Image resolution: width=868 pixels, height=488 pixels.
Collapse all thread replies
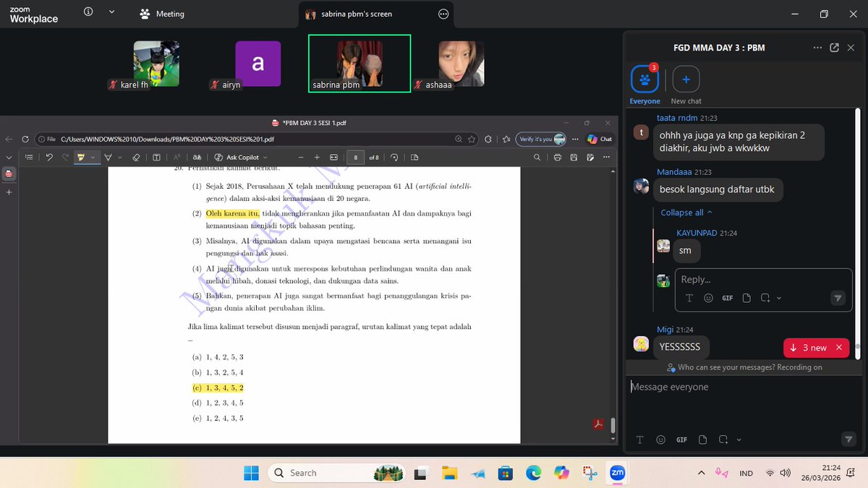686,213
